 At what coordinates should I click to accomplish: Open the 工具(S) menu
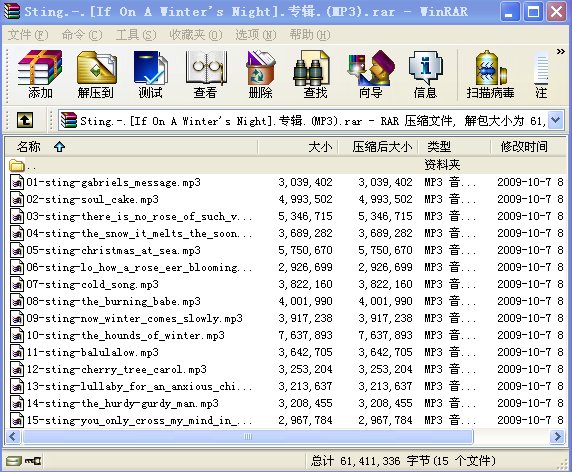136,35
